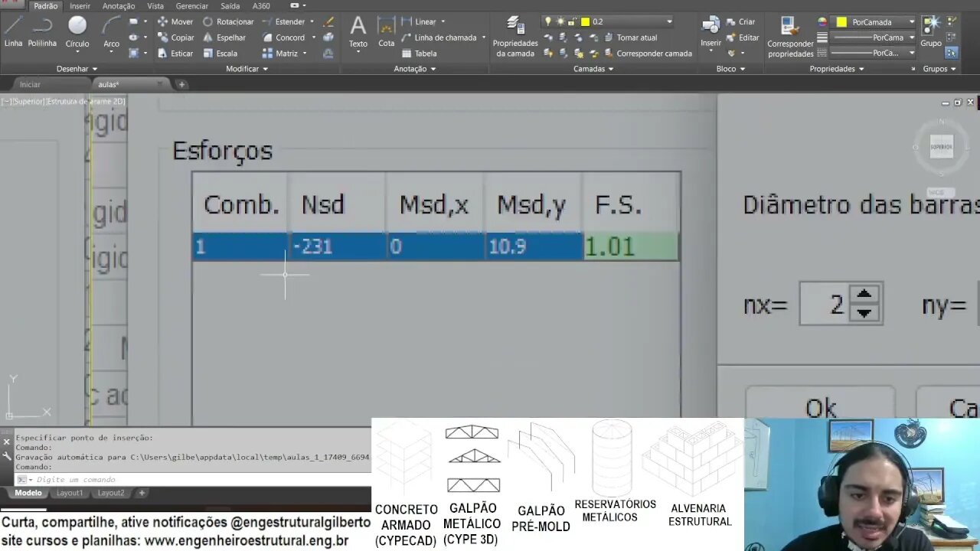Open the layer 0.2 dropdown list
This screenshot has height=551, width=980.
[x=669, y=21]
